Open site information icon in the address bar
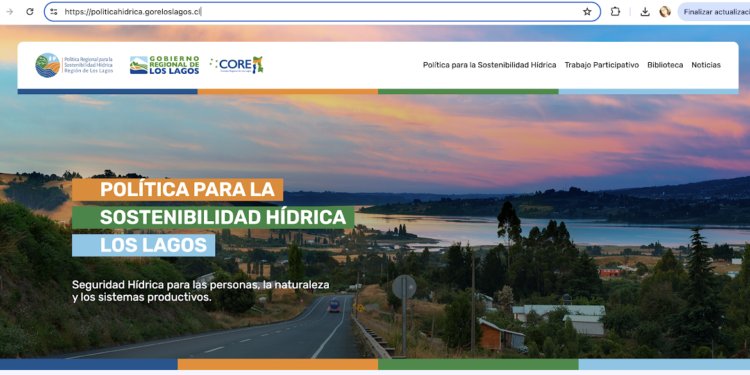 click(54, 12)
